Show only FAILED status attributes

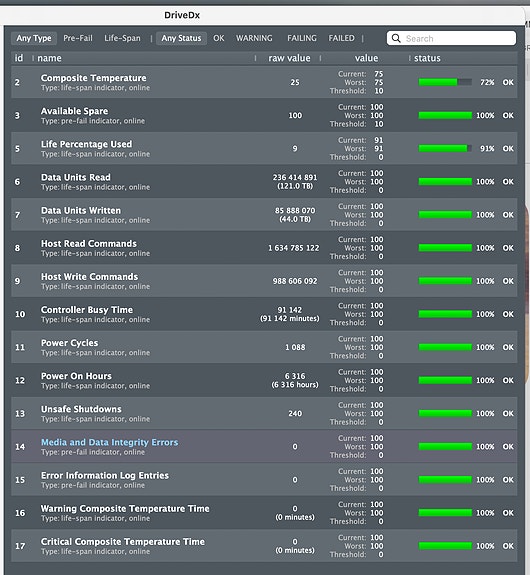(x=341, y=38)
